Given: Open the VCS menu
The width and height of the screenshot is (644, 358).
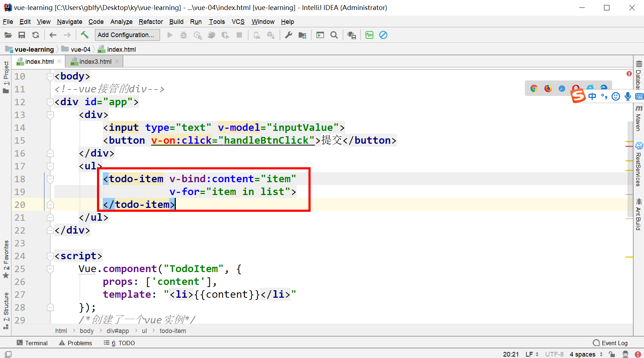Looking at the screenshot, I should pyautogui.click(x=238, y=22).
